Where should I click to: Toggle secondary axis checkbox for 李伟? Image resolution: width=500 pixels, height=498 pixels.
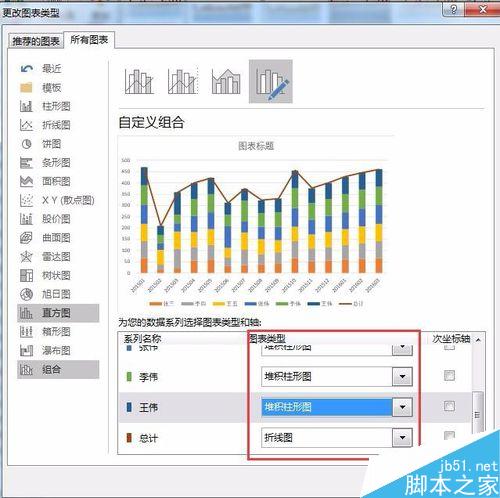[449, 376]
